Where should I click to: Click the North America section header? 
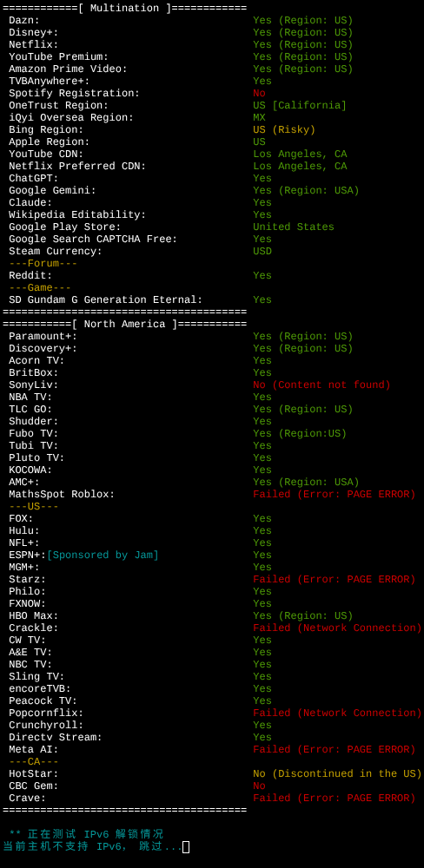(x=125, y=325)
